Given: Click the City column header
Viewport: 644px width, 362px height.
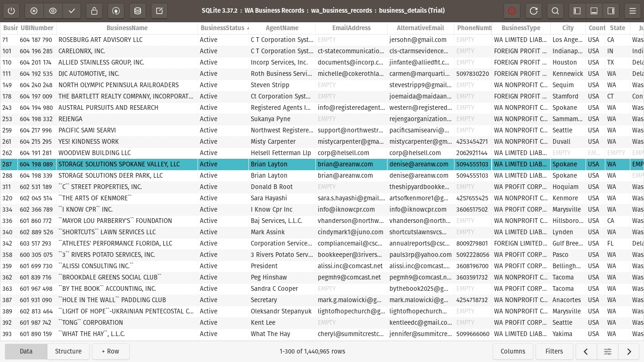Looking at the screenshot, I should [568, 28].
